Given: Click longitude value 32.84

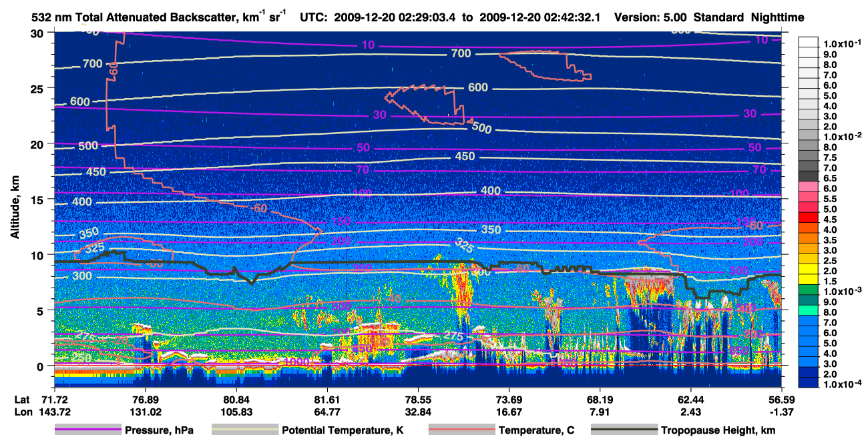Looking at the screenshot, I should pos(418,412).
